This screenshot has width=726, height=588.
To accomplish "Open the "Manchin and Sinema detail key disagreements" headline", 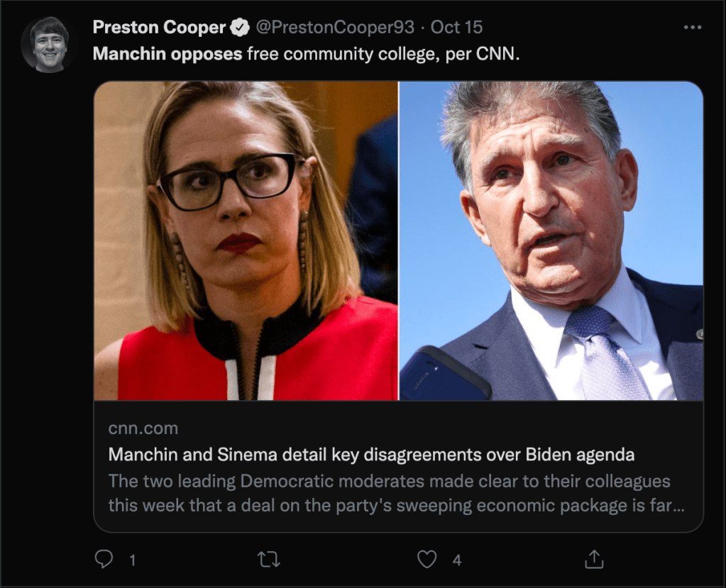I will (x=371, y=454).
